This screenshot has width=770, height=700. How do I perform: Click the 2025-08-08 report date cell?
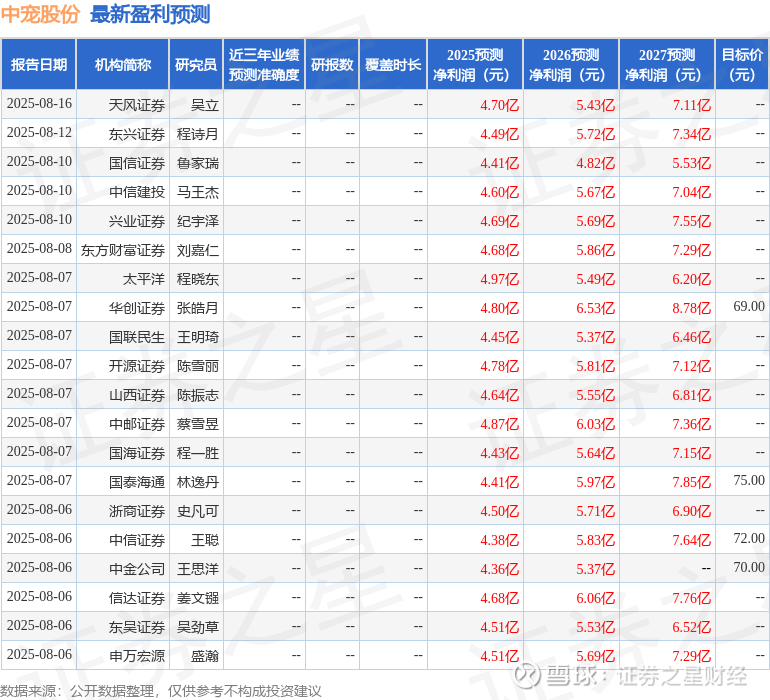(x=39, y=248)
